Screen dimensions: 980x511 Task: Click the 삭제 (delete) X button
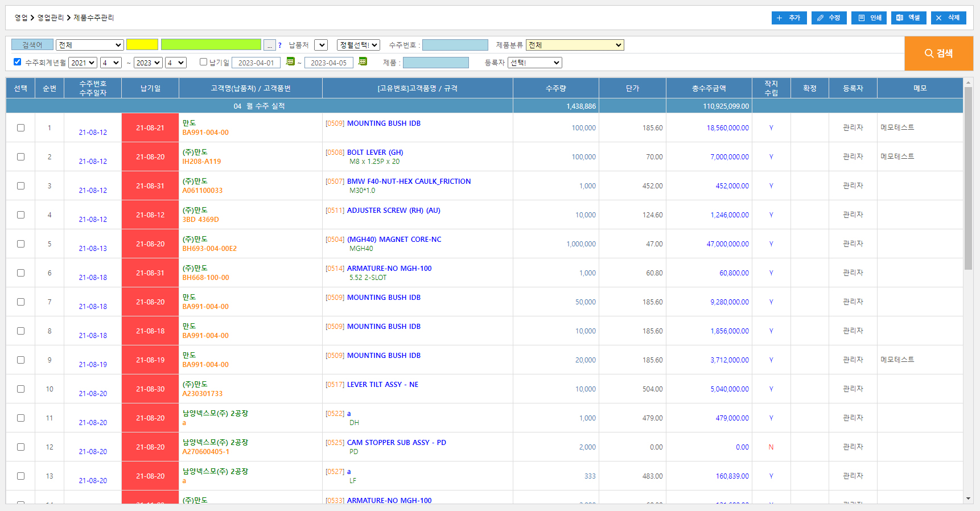tap(948, 18)
